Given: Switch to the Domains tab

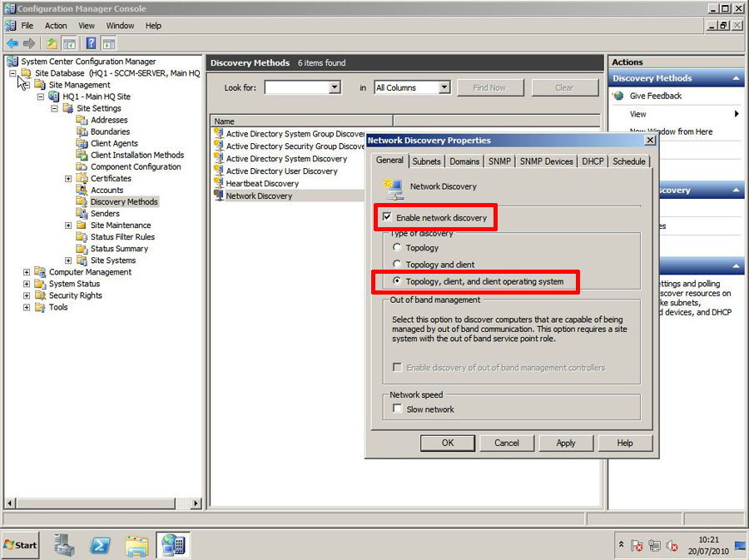Looking at the screenshot, I should click(464, 161).
